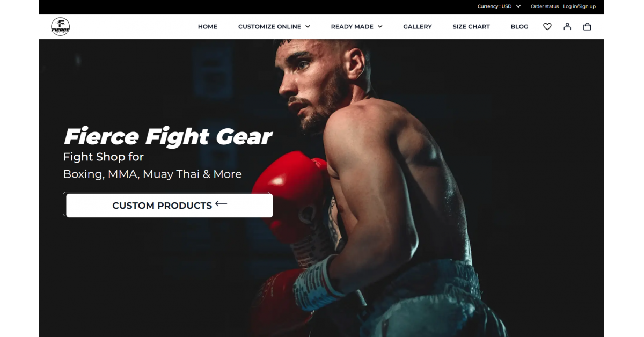Viewport: 644px width, 337px height.
Task: Expand the Currency USD dropdown
Action: click(x=499, y=6)
